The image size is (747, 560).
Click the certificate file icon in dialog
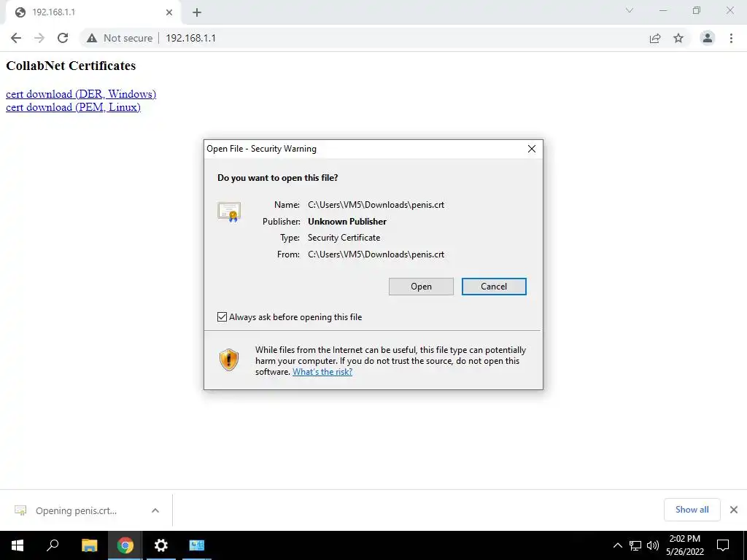point(229,212)
